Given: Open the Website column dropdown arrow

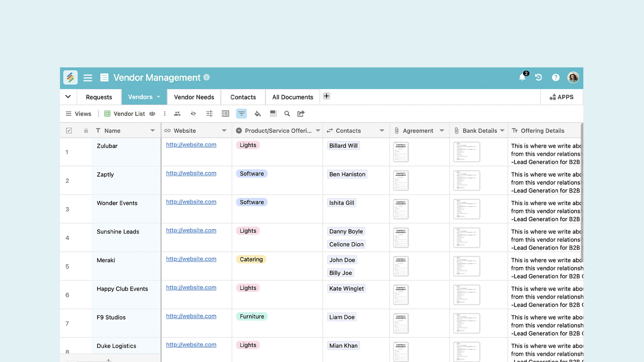Looking at the screenshot, I should [224, 131].
